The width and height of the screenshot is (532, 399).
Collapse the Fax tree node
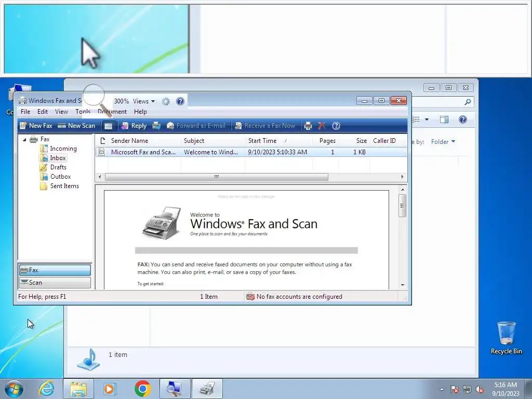pos(24,139)
